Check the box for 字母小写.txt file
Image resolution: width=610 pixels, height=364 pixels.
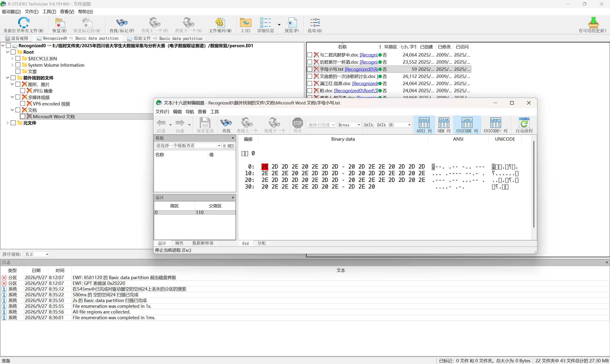pyautogui.click(x=310, y=69)
